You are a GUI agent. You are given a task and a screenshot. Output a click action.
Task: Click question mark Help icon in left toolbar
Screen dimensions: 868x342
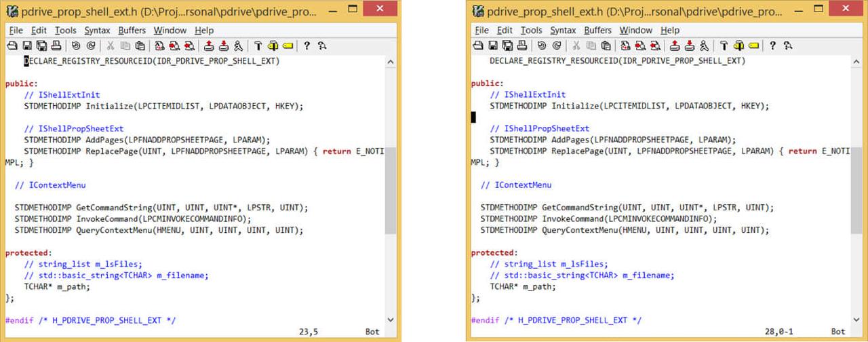(x=307, y=46)
